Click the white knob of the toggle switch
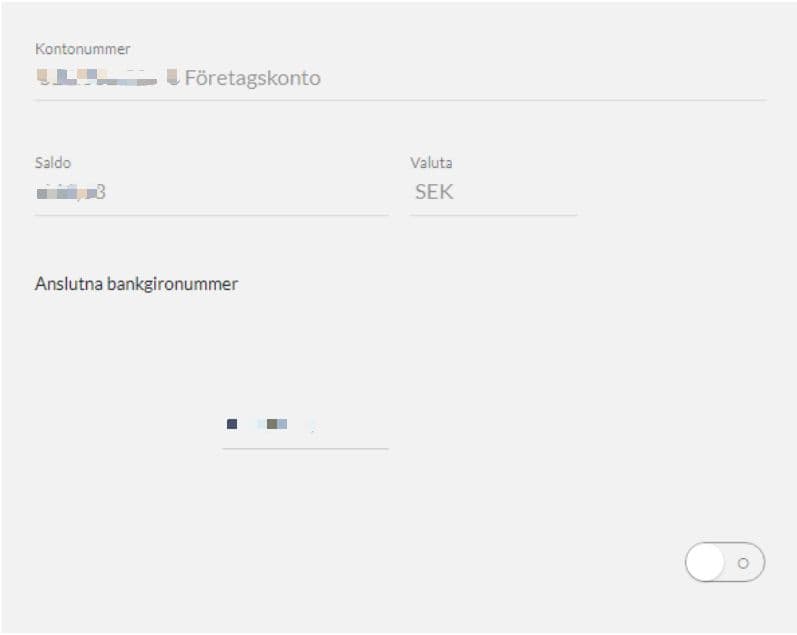The height and width of the screenshot is (635, 797). [704, 562]
